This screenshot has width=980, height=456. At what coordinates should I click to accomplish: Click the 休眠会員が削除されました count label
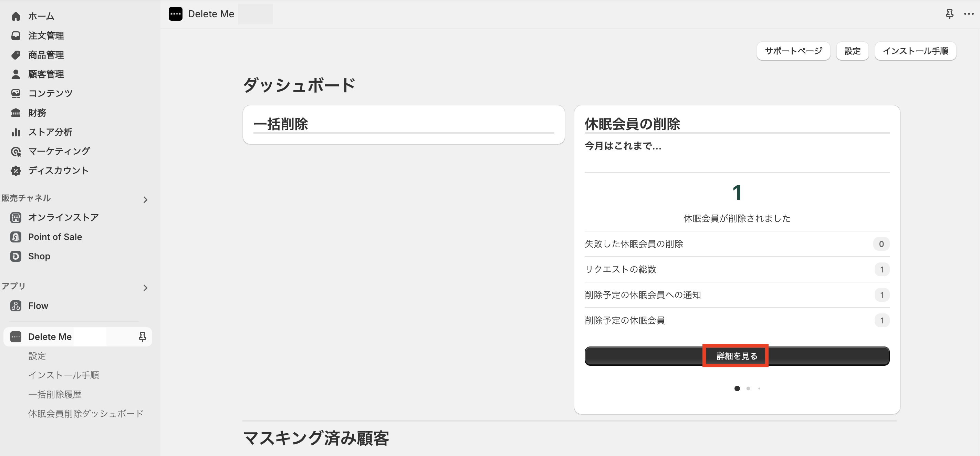pos(737,218)
